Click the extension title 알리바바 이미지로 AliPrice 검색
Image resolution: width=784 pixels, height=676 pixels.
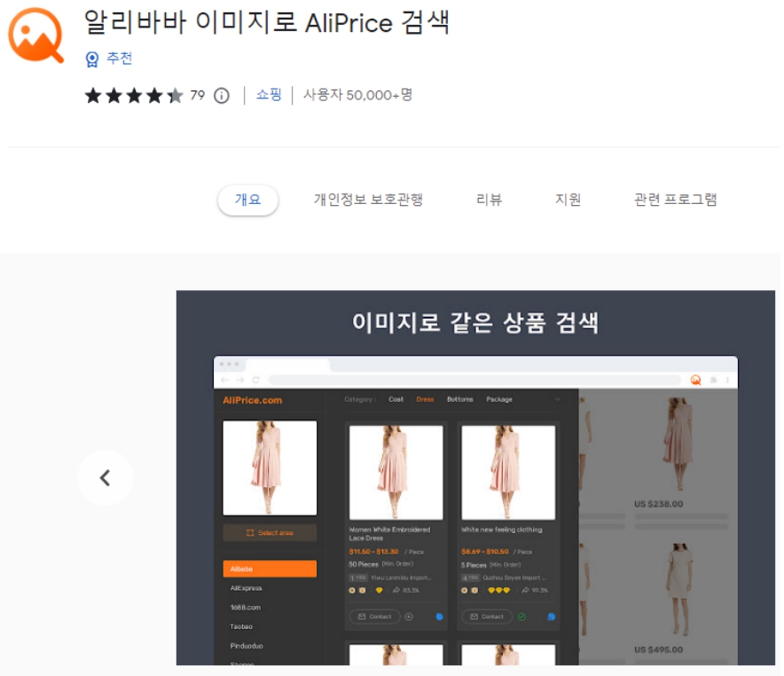point(267,22)
